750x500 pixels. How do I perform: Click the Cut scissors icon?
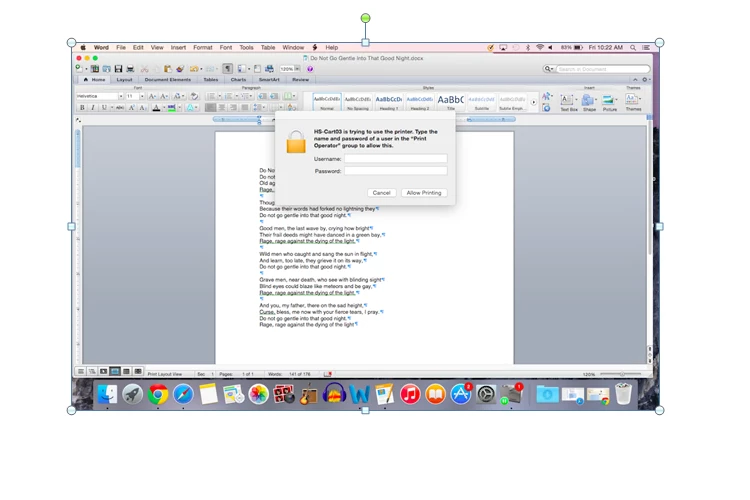pyautogui.click(x=144, y=69)
